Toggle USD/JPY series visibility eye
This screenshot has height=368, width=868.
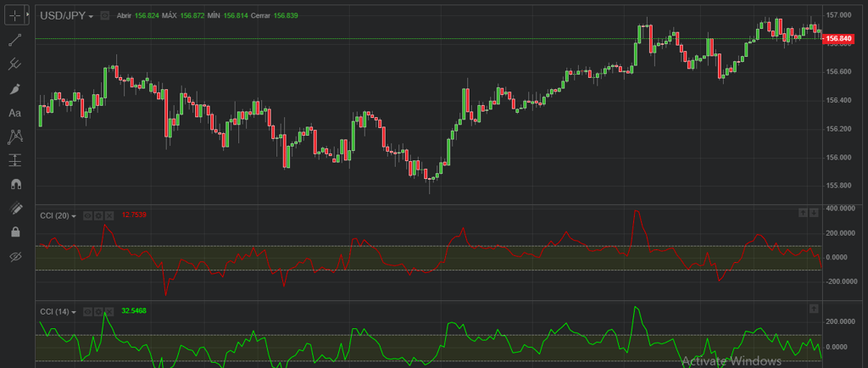click(104, 16)
